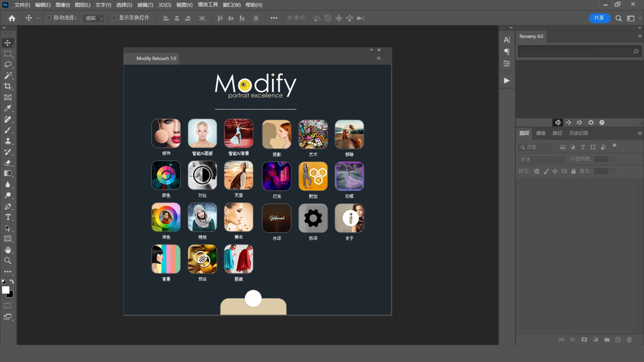Image resolution: width=644 pixels, height=362 pixels.
Task: Select the Move tool in the toolbar
Action: coord(8,43)
